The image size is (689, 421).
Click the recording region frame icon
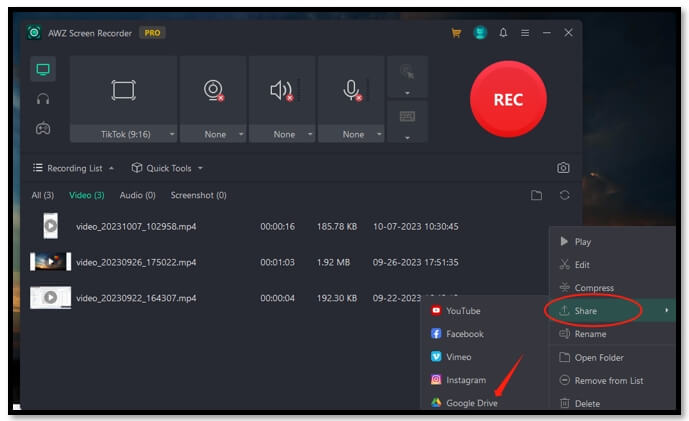coord(123,91)
